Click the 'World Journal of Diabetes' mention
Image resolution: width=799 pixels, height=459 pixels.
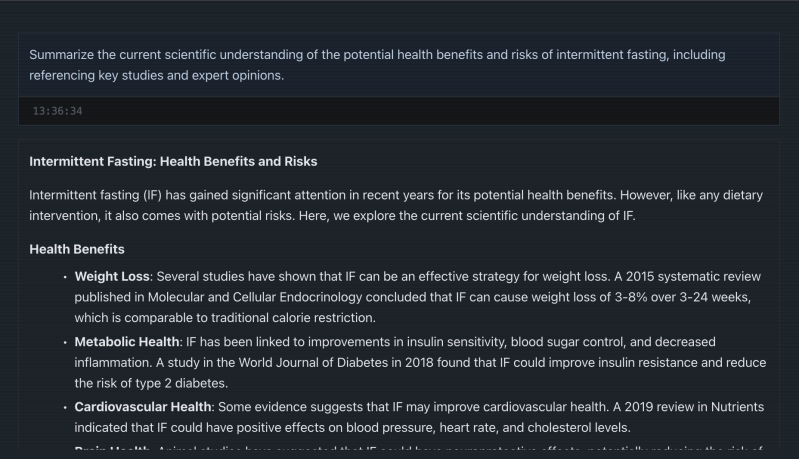coord(313,363)
